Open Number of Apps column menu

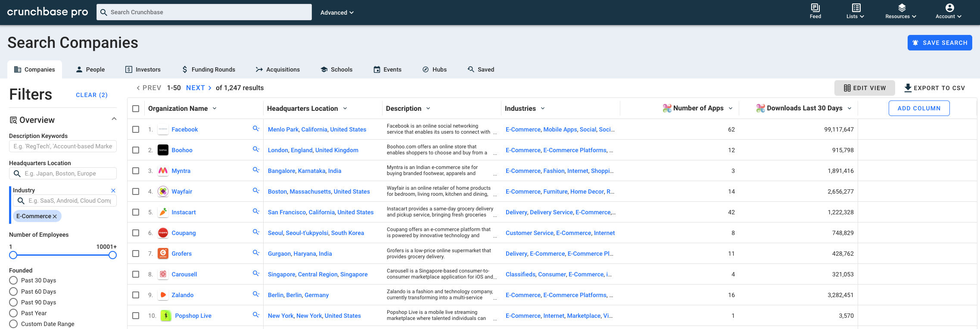tap(731, 108)
